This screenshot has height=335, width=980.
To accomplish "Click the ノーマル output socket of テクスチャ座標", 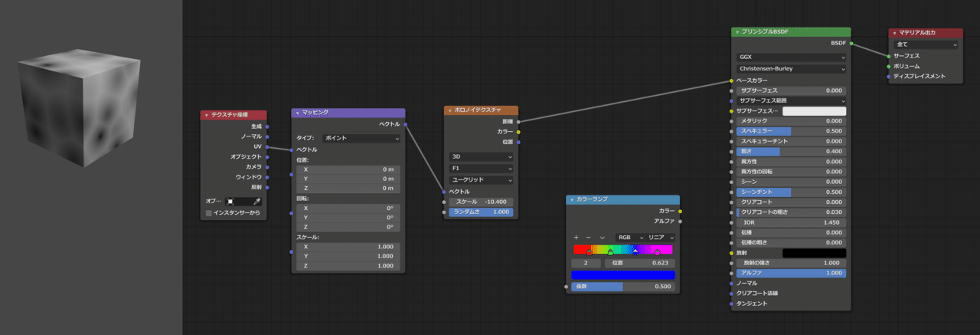I will pos(266,136).
